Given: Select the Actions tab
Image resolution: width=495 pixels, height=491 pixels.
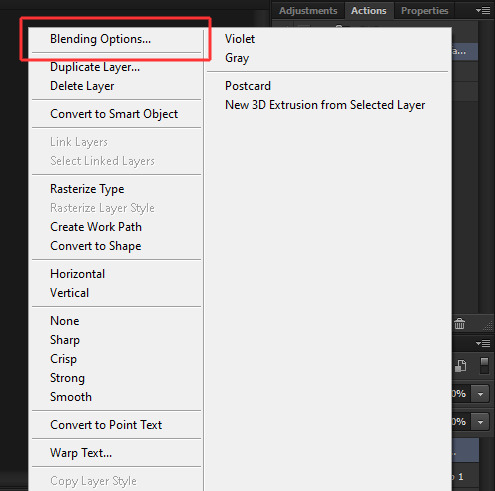Looking at the screenshot, I should point(369,11).
